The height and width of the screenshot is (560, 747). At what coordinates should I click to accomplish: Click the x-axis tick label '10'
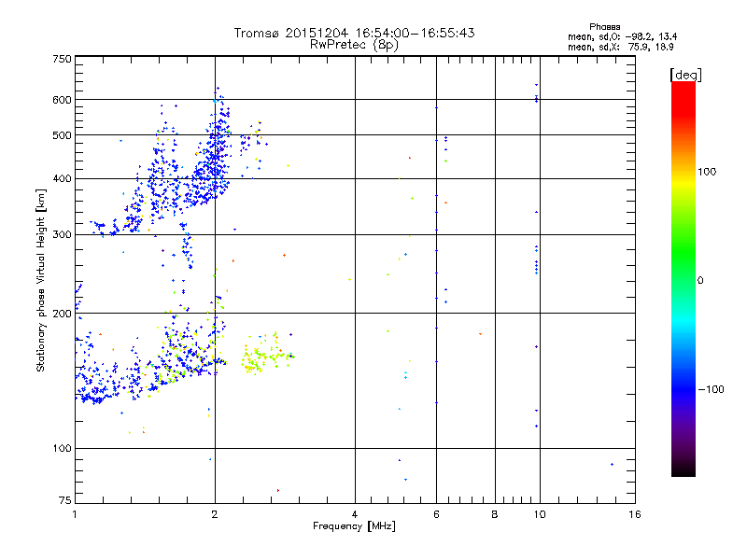click(540, 514)
